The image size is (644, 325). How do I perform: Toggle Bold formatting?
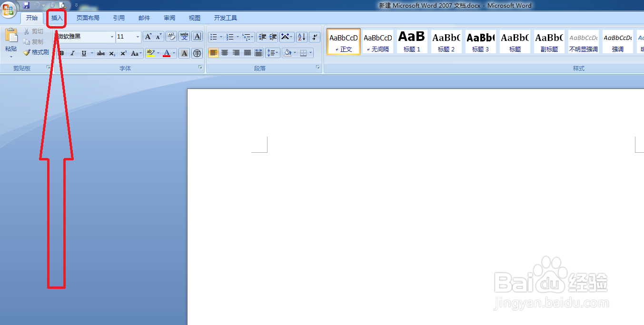point(62,53)
